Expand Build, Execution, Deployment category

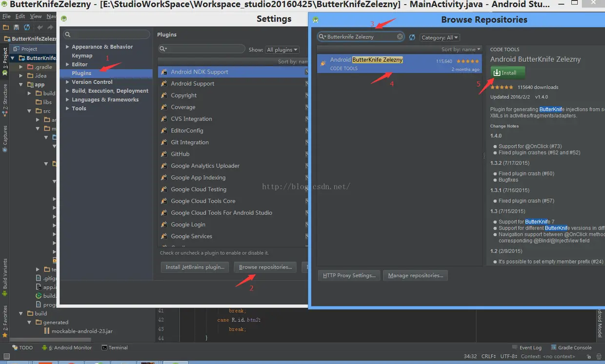68,91
